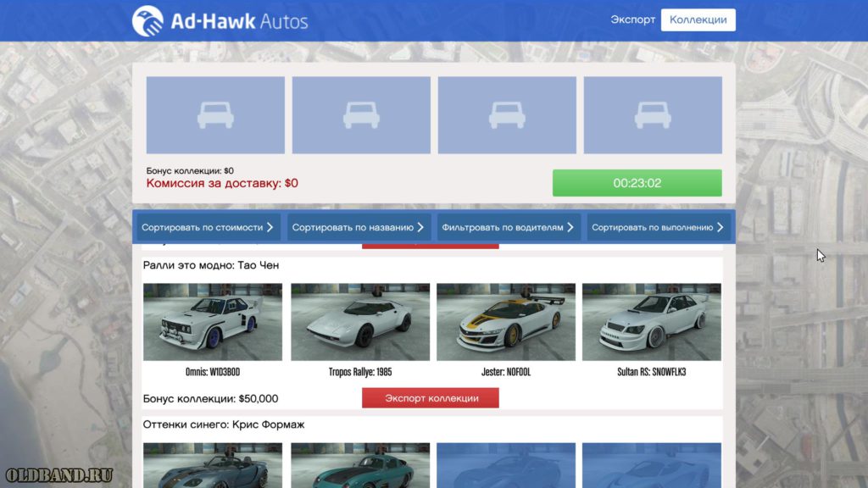Switch to the Коллекции tab

pos(698,20)
